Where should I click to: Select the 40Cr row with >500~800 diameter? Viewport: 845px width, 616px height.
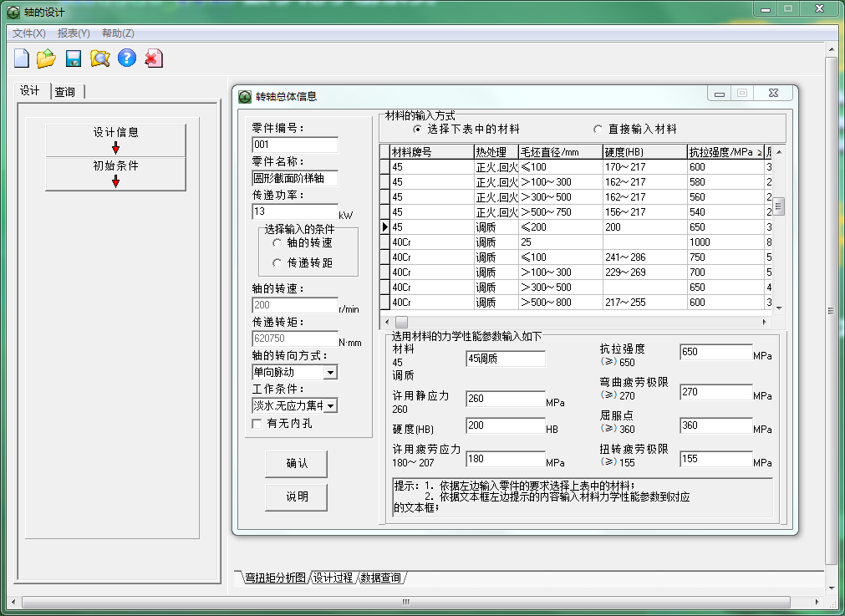[577, 303]
